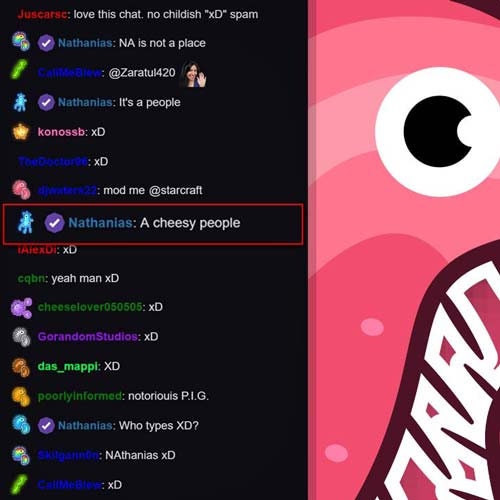
Task: Click the golden crown badge next to konossb
Action: click(x=21, y=131)
